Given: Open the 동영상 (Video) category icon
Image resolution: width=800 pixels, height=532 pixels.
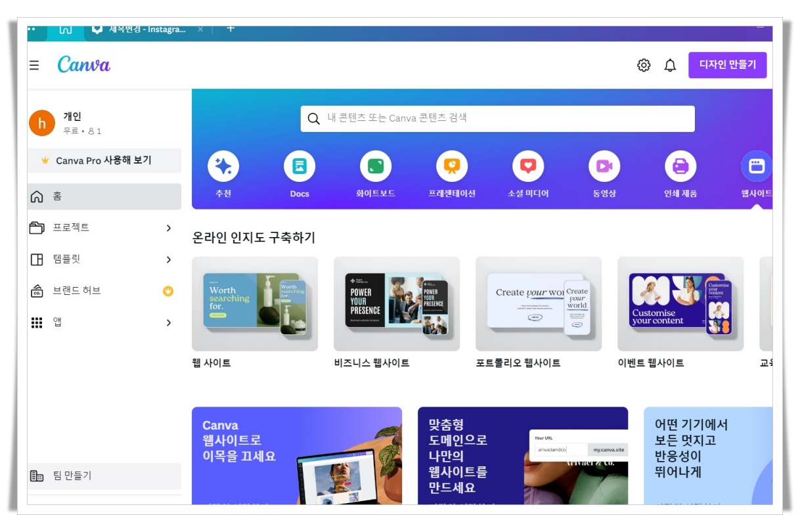Looking at the screenshot, I should tap(604, 166).
